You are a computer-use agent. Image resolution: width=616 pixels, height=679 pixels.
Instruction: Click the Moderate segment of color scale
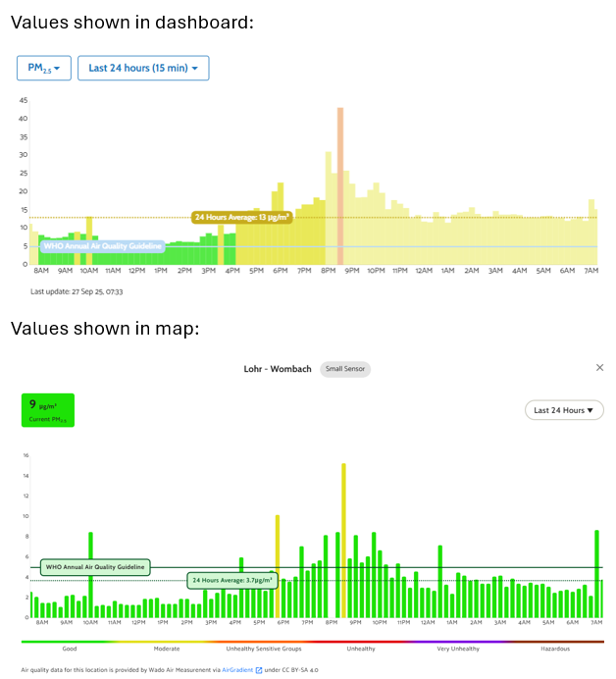(x=167, y=643)
